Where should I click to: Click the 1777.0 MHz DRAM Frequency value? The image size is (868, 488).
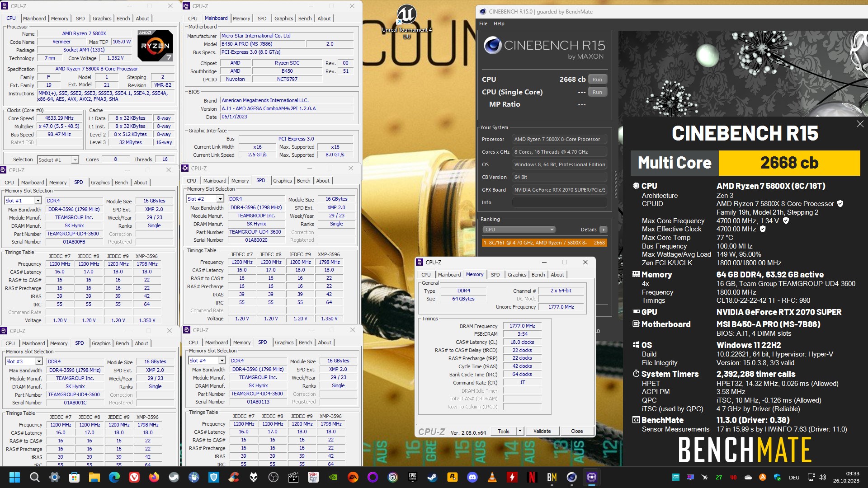(522, 326)
